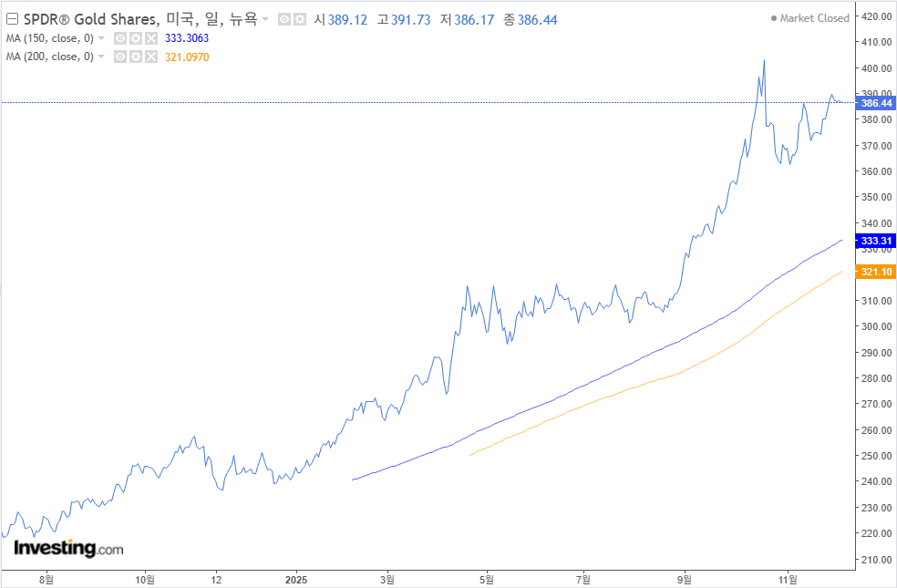Remove the MA 150 indicator with X

tap(151, 38)
